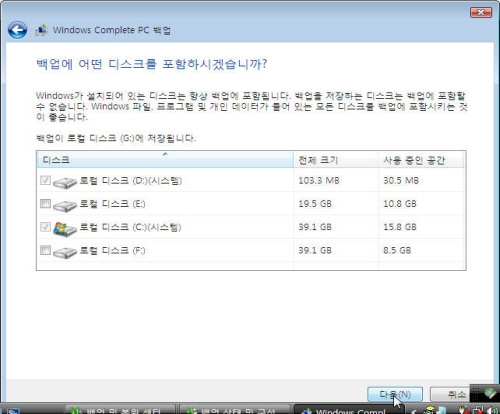Enable the checkbox for local disk F:
500x414 pixels.
point(45,250)
